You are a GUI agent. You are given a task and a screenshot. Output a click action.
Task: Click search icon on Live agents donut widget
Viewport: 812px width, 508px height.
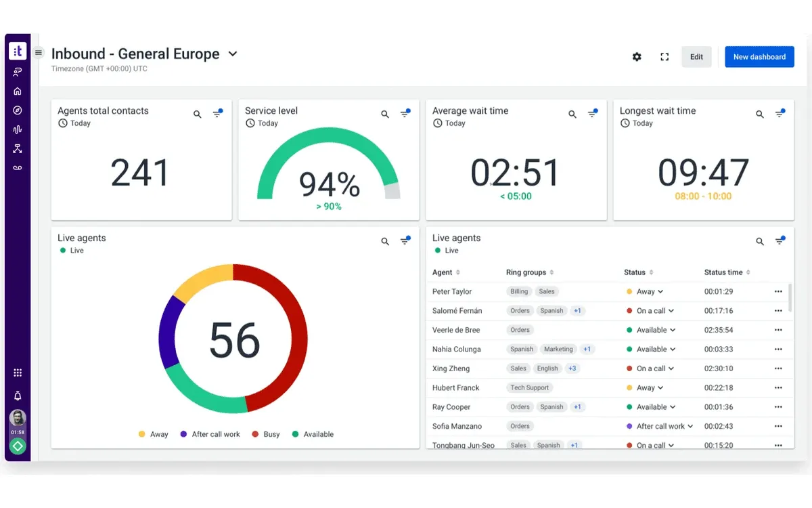[385, 241]
